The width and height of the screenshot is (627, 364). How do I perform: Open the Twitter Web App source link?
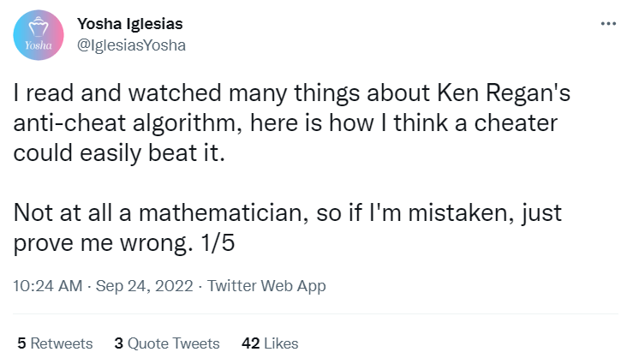click(266, 286)
